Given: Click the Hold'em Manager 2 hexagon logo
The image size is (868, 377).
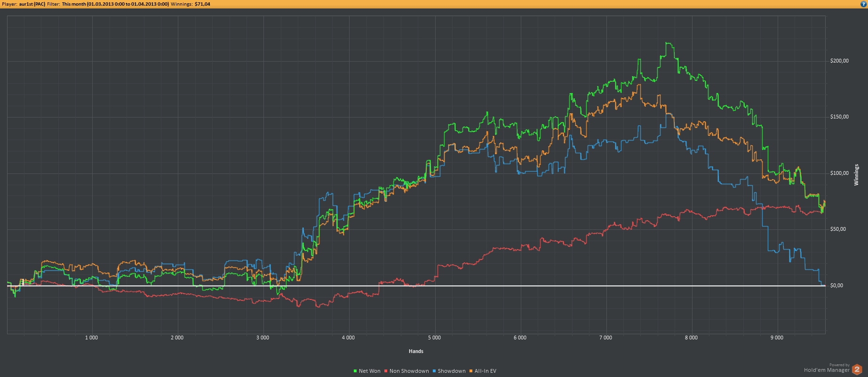Looking at the screenshot, I should point(857,369).
